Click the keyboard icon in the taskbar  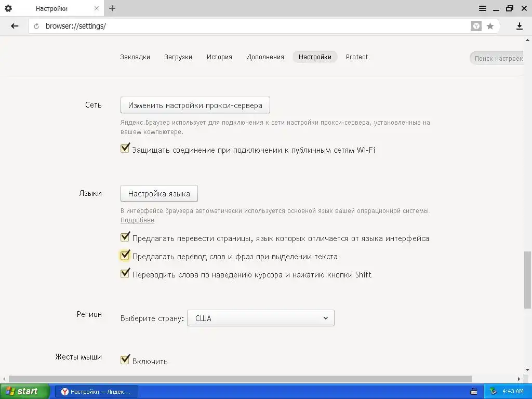[x=474, y=392]
